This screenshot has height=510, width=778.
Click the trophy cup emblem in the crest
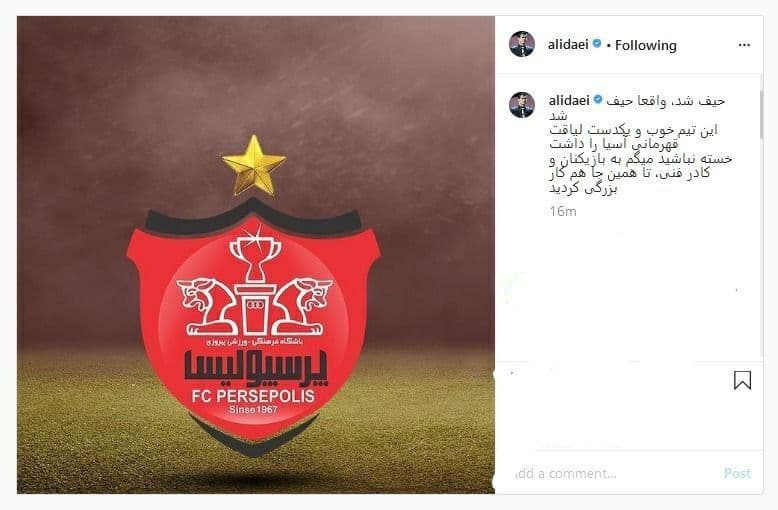pos(254,255)
